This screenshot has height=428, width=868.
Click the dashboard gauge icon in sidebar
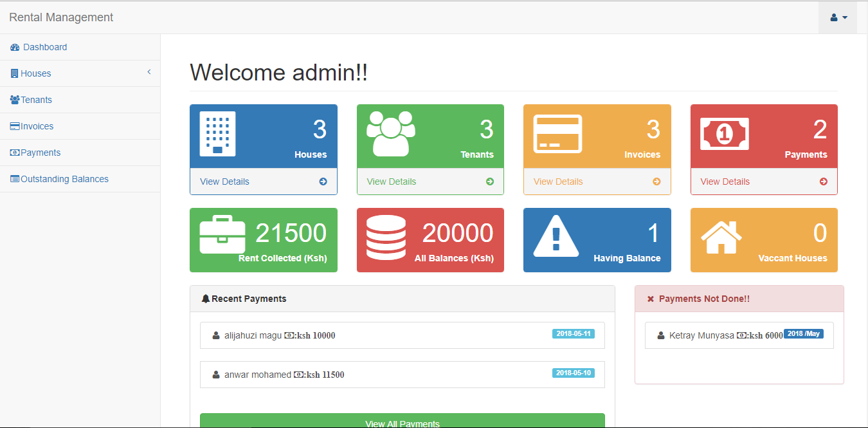[x=15, y=48]
